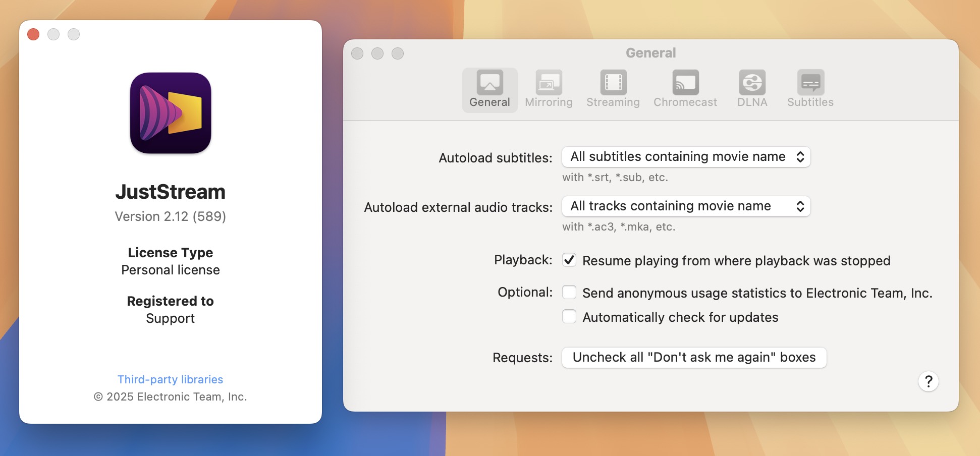980x456 pixels.
Task: Change subtitles option from All subtitles containing movie name
Action: pyautogui.click(x=685, y=156)
